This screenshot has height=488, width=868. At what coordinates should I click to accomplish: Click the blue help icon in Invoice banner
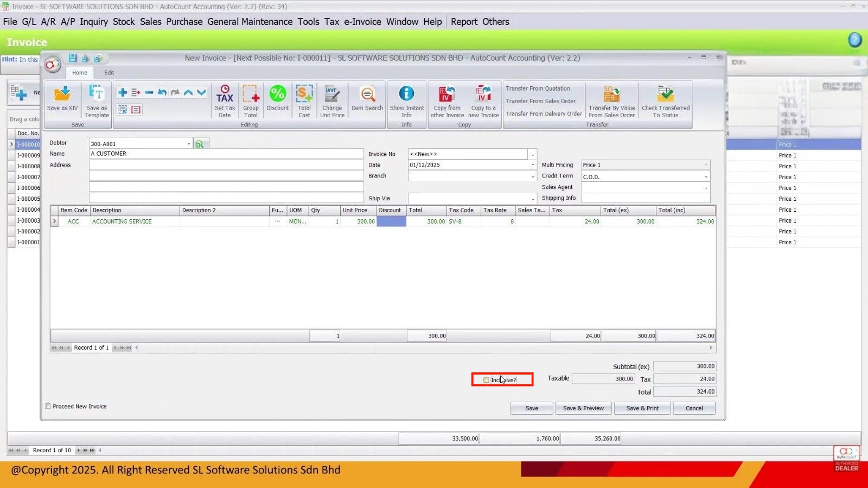[x=854, y=40]
